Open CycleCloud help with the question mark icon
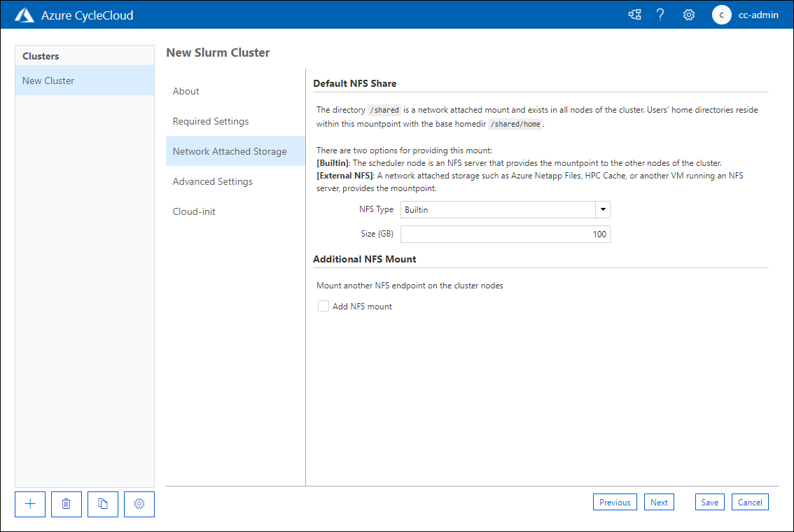 point(660,14)
